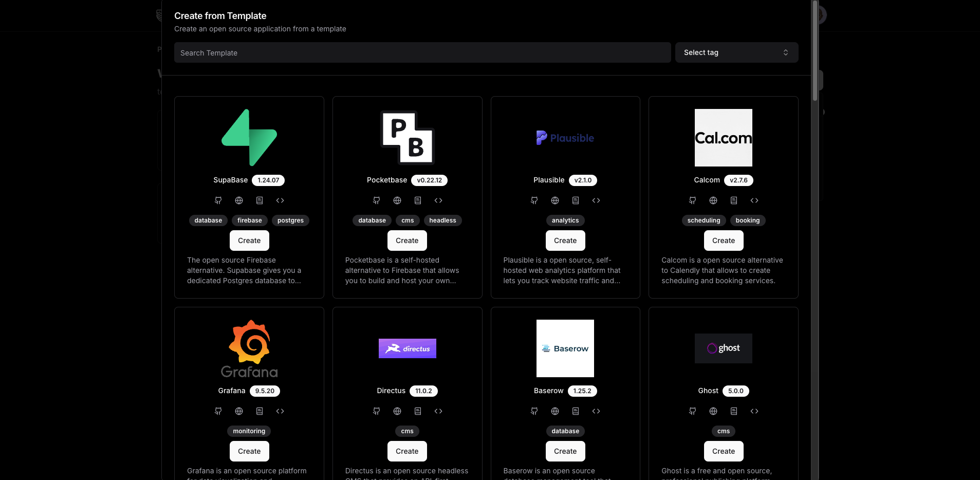Open Directus GitHub repository icon
The width and height of the screenshot is (980, 480).
[377, 411]
